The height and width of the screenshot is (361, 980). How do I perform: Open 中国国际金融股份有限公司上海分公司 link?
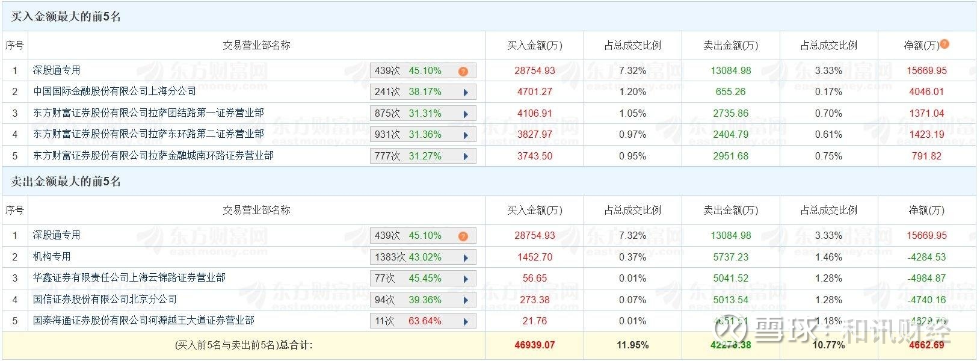[x=114, y=91]
